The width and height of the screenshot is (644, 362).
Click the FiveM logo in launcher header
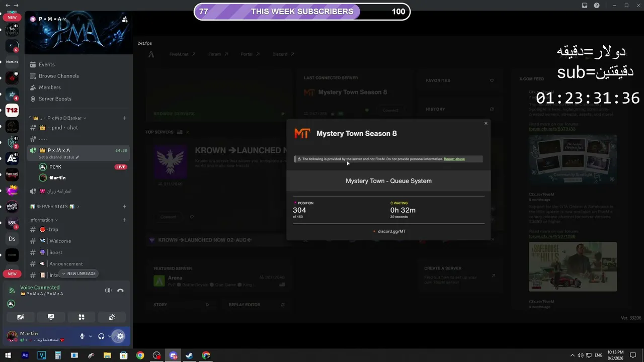pyautogui.click(x=151, y=54)
